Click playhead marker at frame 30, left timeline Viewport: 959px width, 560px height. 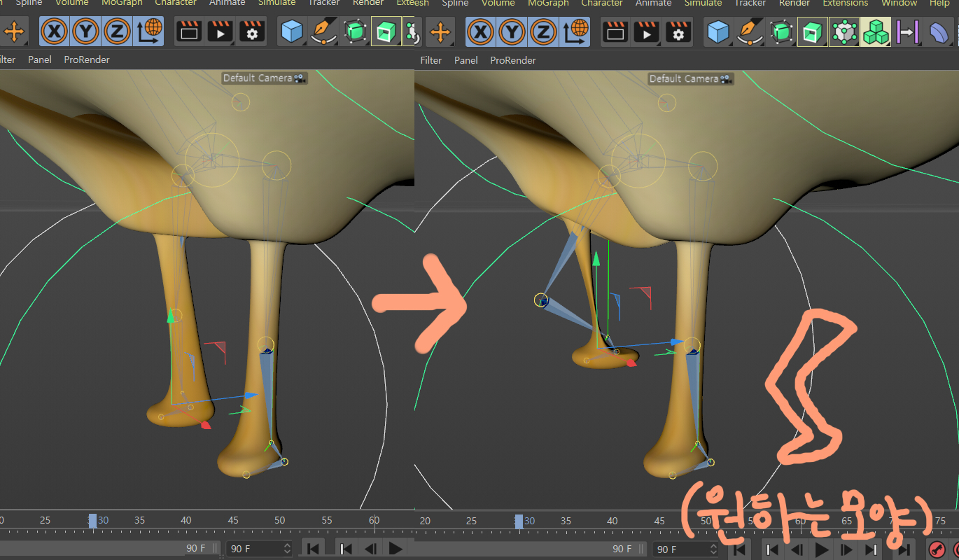click(x=92, y=521)
